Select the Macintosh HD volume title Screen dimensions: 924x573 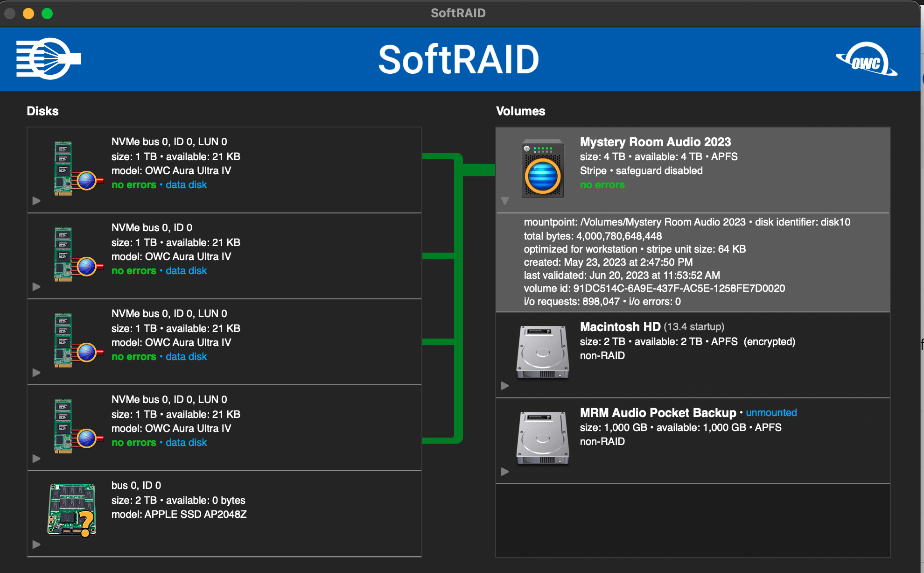pos(620,327)
